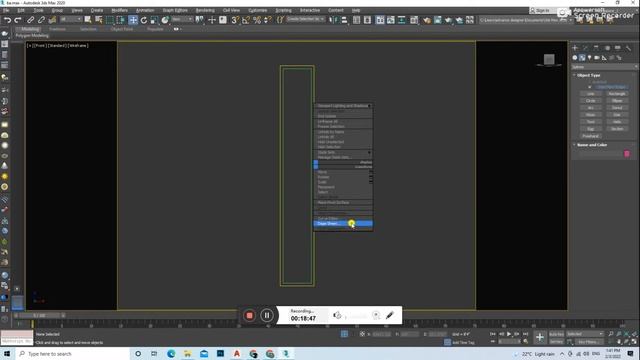Switch to the Modify command panel tab
Image resolution: width=640 pixels, height=360 pixels.
pyautogui.click(x=585, y=48)
